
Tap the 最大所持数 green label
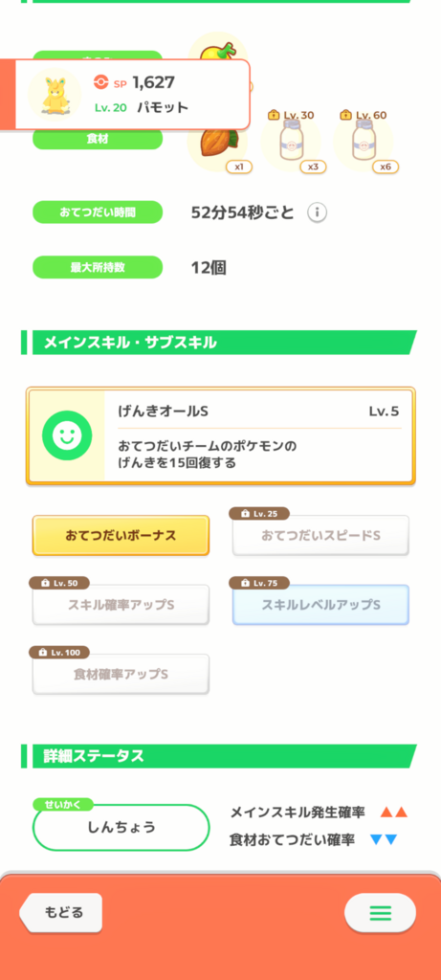coord(98,268)
